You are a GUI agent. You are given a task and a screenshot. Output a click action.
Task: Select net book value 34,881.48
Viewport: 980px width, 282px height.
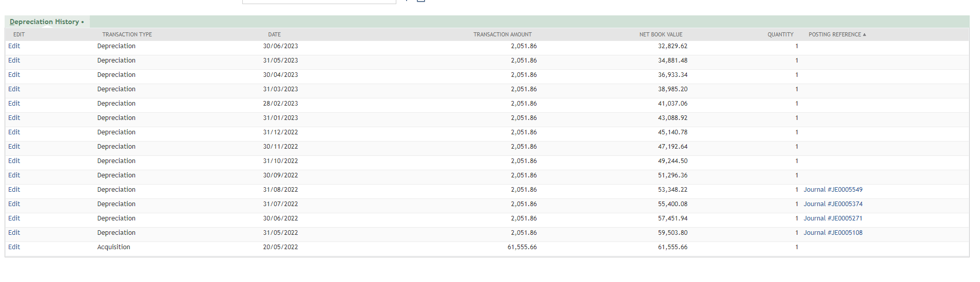(x=672, y=61)
